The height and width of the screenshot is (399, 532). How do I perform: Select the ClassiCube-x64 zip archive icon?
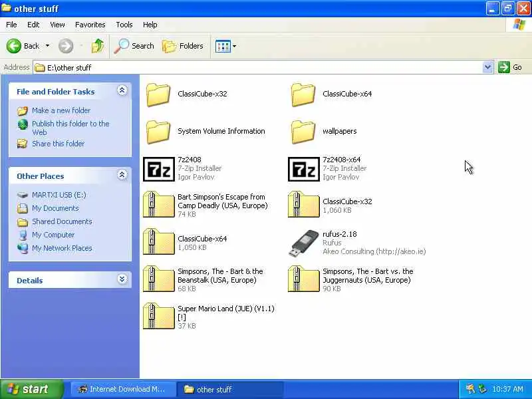pos(159,241)
